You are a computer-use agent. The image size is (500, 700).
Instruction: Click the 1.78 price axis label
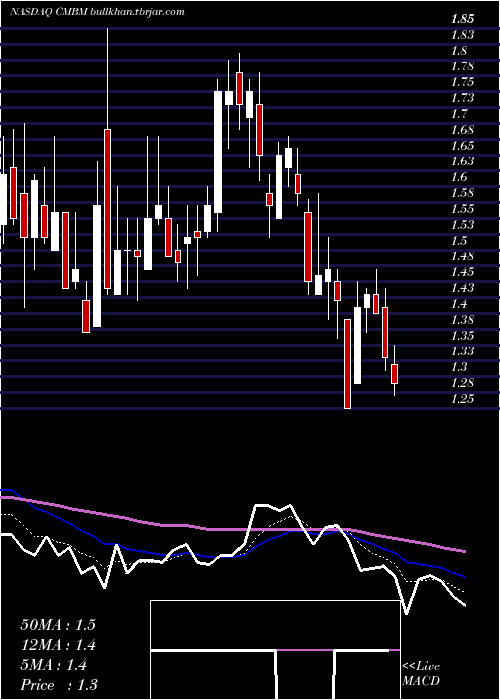click(462, 67)
